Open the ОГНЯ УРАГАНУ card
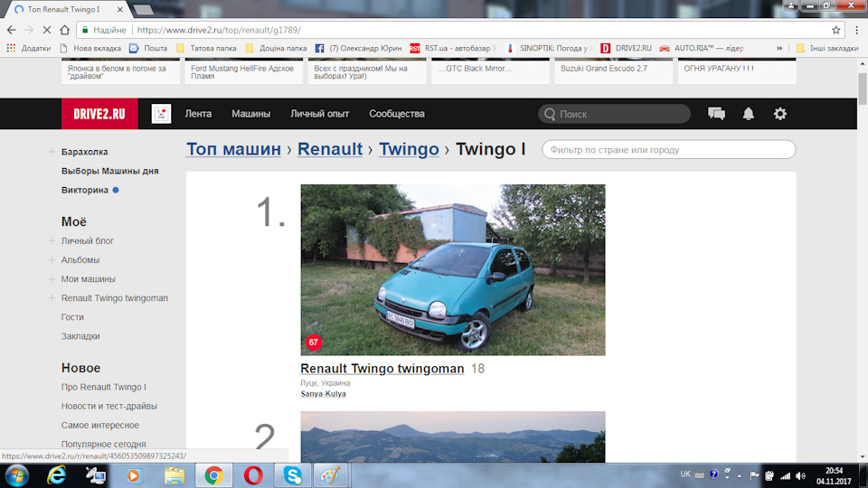The image size is (868, 488). 737,71
